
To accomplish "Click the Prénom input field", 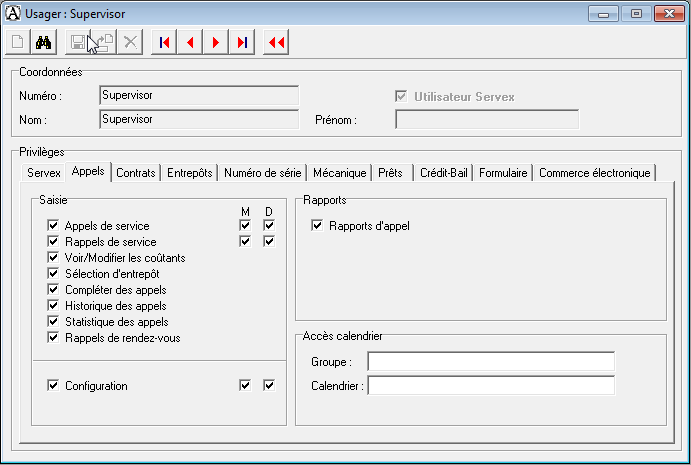I will 487,119.
